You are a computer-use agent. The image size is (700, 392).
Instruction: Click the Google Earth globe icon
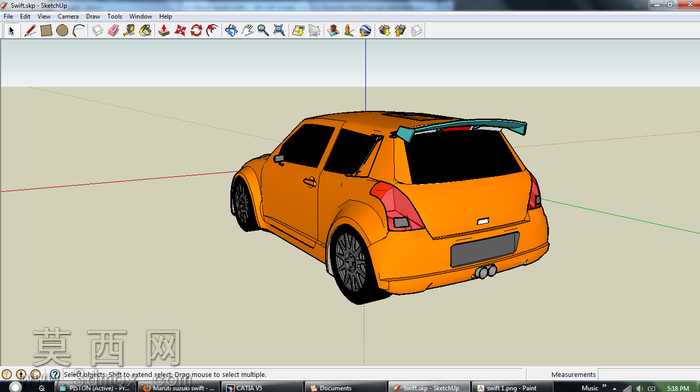tap(365, 30)
